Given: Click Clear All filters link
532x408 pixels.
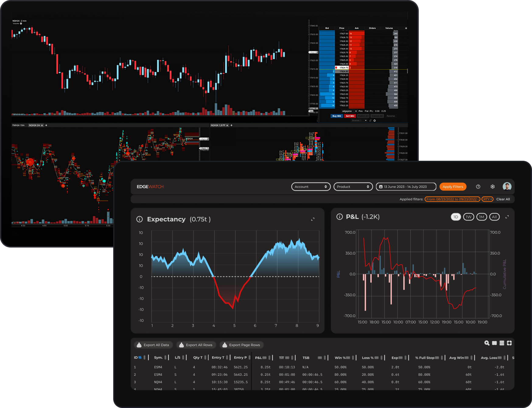Looking at the screenshot, I should click(x=503, y=199).
